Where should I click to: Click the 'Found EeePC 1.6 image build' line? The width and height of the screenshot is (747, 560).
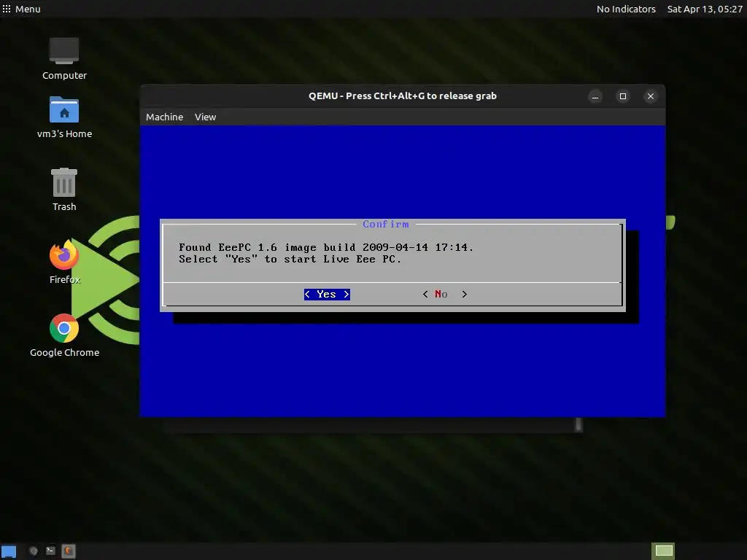[x=326, y=248]
